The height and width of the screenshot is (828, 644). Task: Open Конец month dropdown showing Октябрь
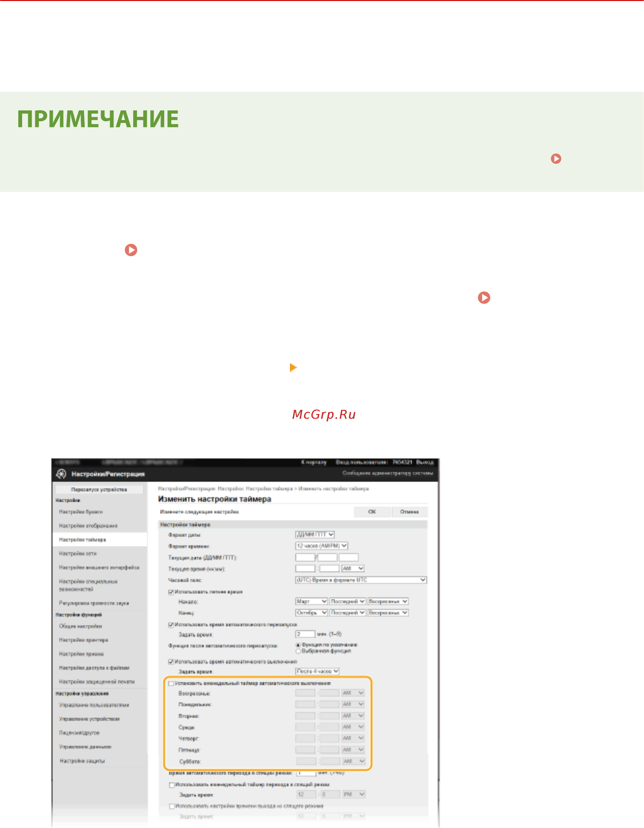coord(311,613)
